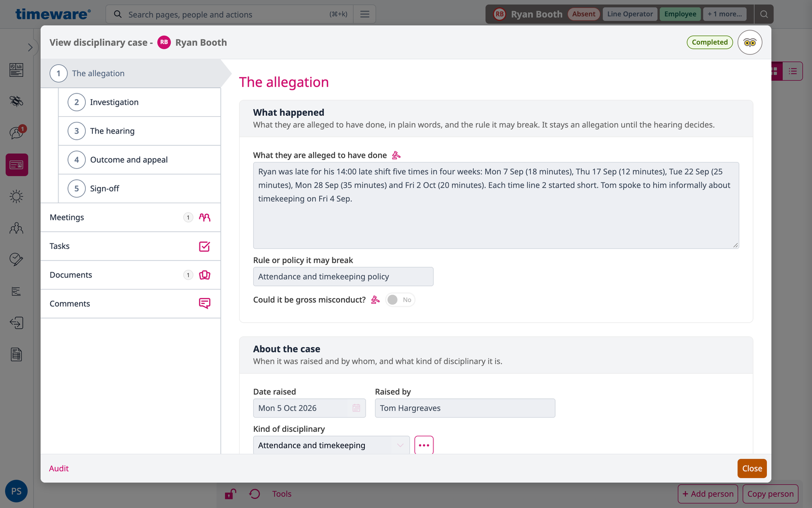Image resolution: width=812 pixels, height=508 pixels.
Task: Click the "About the case" section heading
Action: point(287,349)
